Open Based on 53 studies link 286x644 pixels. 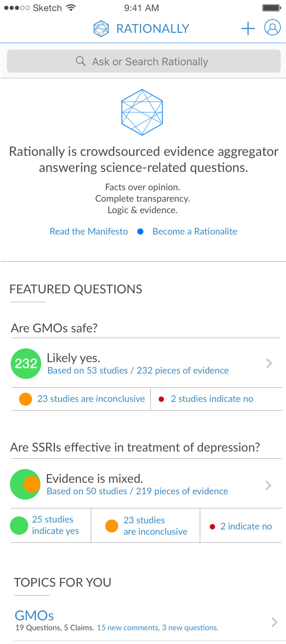pyautogui.click(x=88, y=371)
